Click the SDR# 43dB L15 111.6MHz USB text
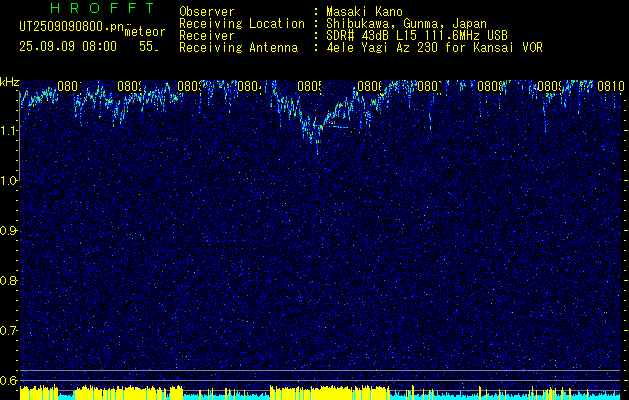Image resolution: width=629 pixels, height=400 pixels. click(417, 36)
